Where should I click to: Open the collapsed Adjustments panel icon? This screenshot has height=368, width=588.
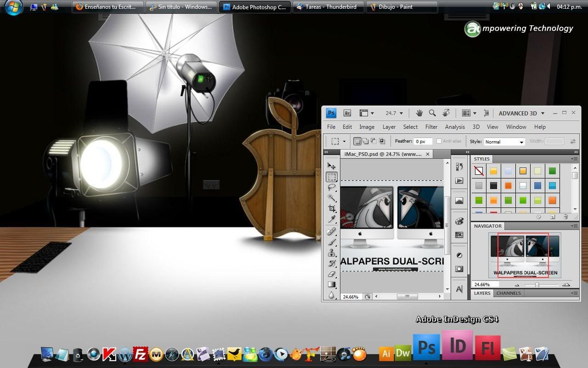(x=459, y=255)
